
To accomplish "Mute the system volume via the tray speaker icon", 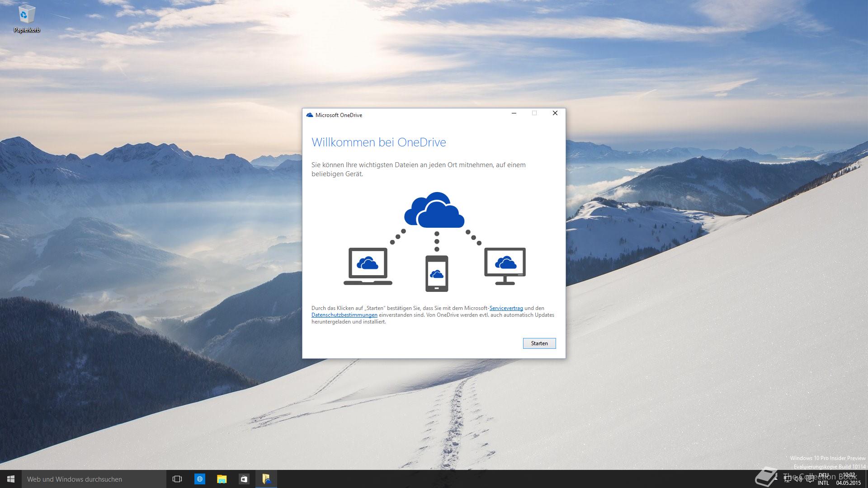I will 798,479.
